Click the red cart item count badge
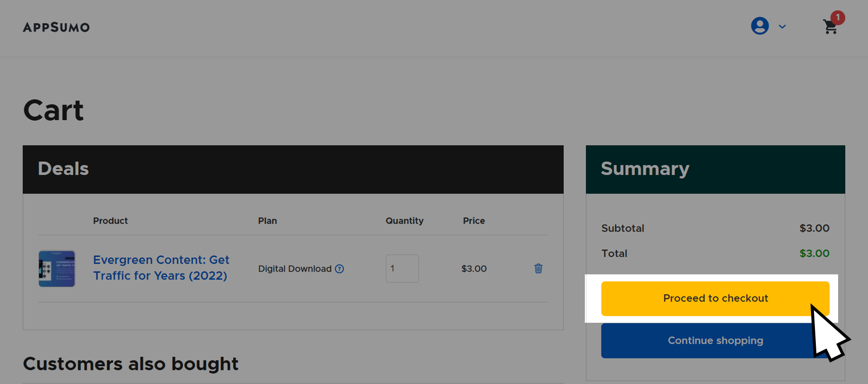Screen dimensions: 868x384 (838, 18)
